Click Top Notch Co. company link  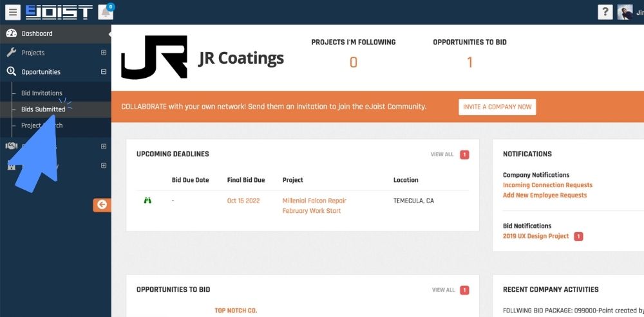[x=236, y=311]
